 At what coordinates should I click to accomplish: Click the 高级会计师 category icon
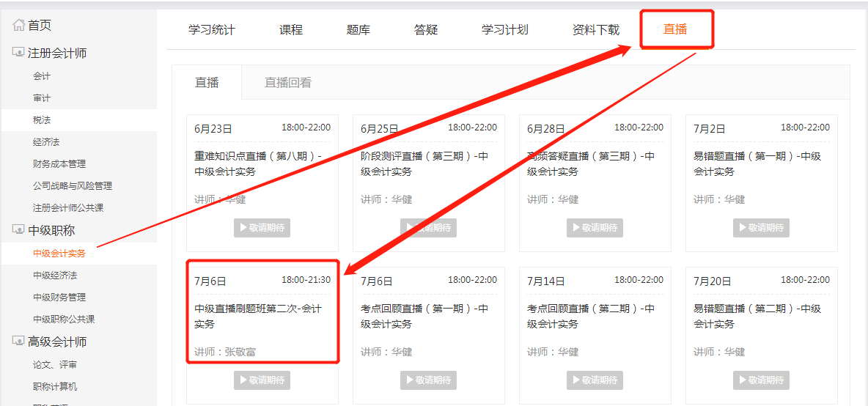(18, 342)
